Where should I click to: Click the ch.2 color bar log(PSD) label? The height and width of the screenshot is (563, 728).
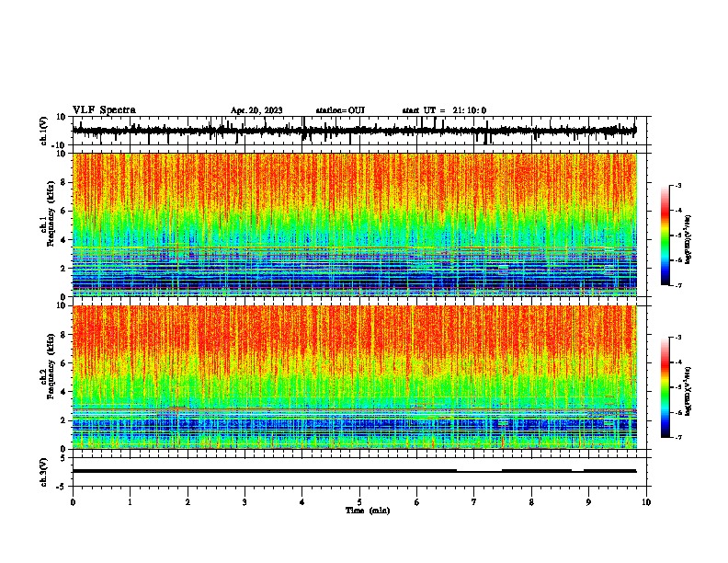(688, 392)
